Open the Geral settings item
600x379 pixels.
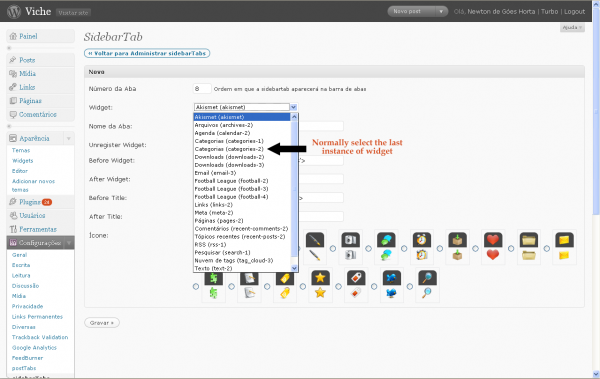pyautogui.click(x=19, y=255)
